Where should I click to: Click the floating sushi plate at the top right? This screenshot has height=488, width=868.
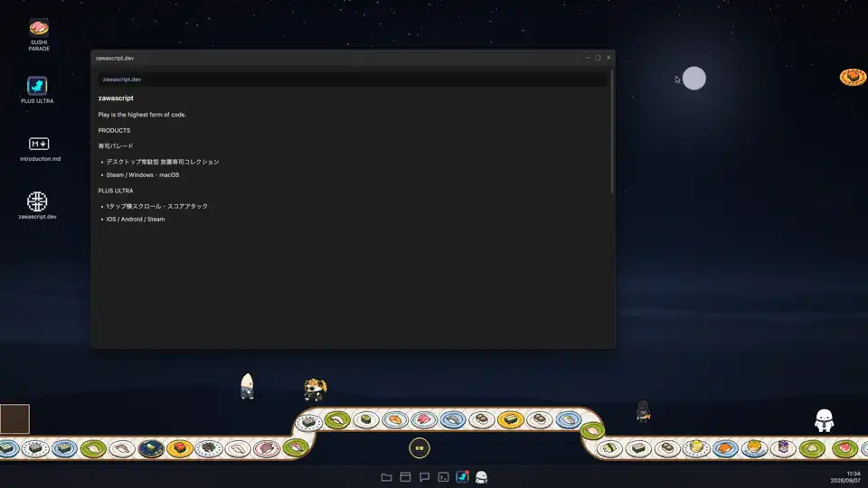pyautogui.click(x=853, y=77)
